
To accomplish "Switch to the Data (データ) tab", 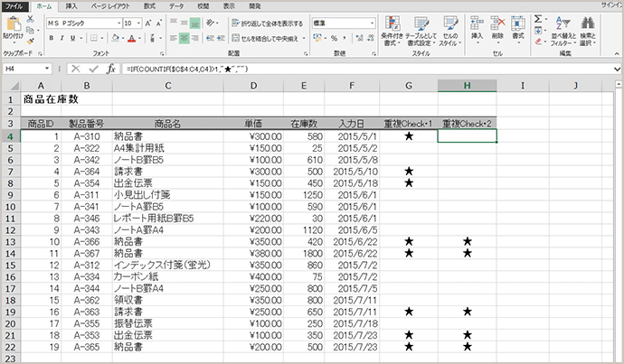I will [x=176, y=6].
